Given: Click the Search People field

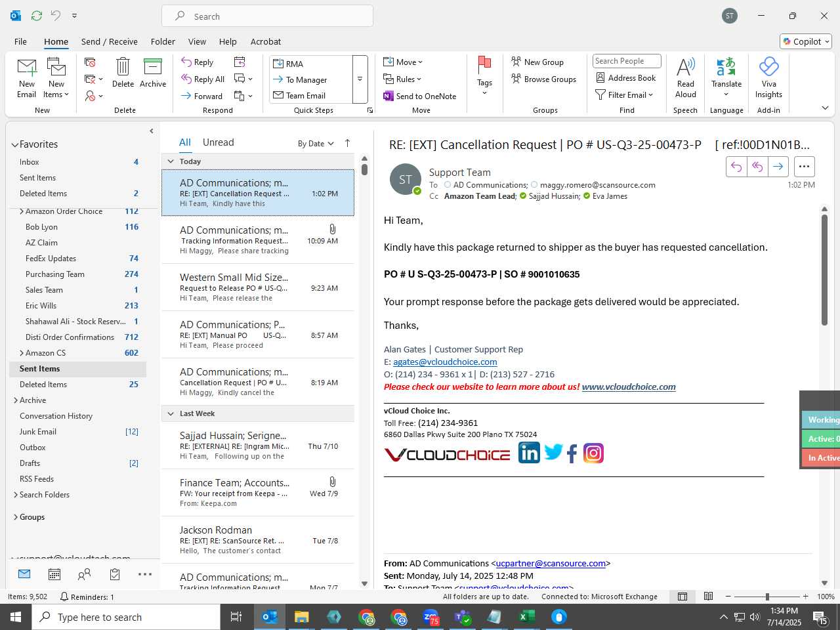Looking at the screenshot, I should (x=627, y=61).
